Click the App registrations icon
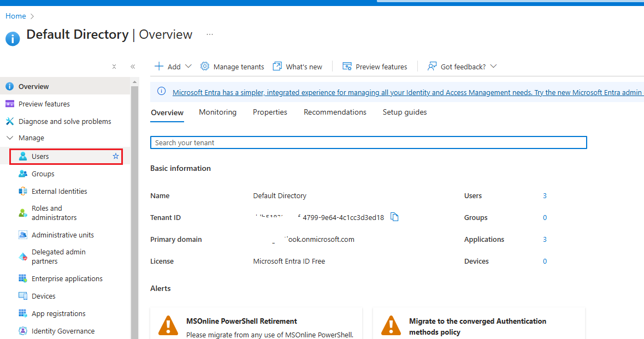This screenshot has height=339, width=644. click(23, 314)
